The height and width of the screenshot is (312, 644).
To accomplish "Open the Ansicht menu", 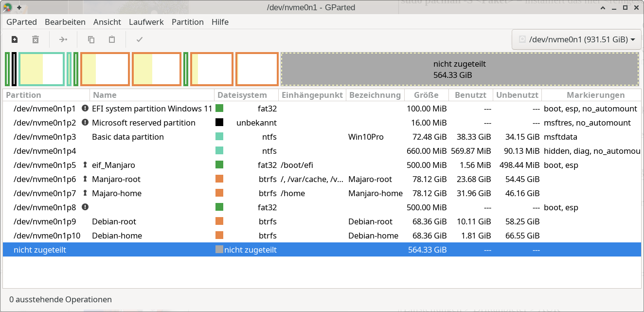I will [x=107, y=22].
